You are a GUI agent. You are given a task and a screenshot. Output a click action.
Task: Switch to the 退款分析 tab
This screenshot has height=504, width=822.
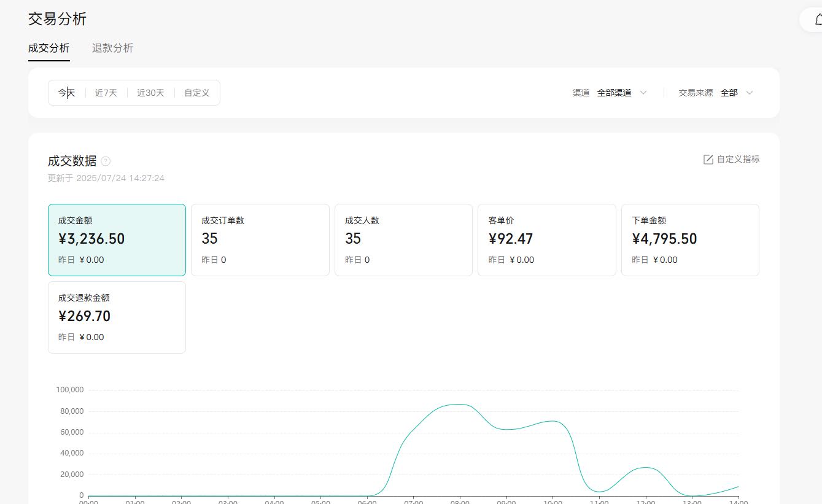[112, 48]
